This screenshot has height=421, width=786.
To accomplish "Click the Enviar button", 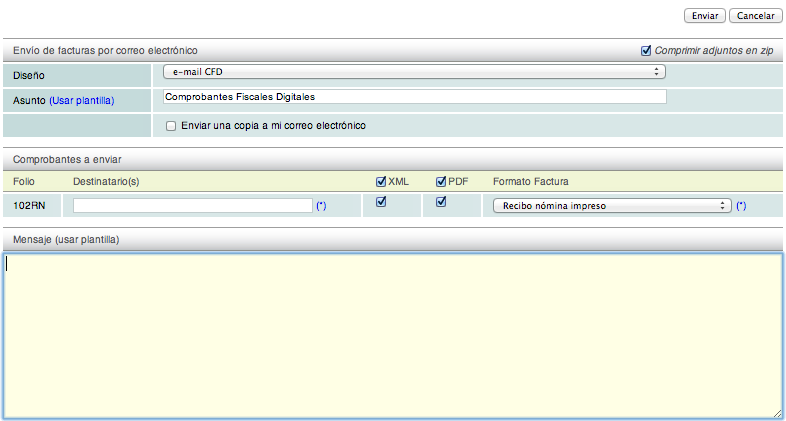I will [x=705, y=16].
